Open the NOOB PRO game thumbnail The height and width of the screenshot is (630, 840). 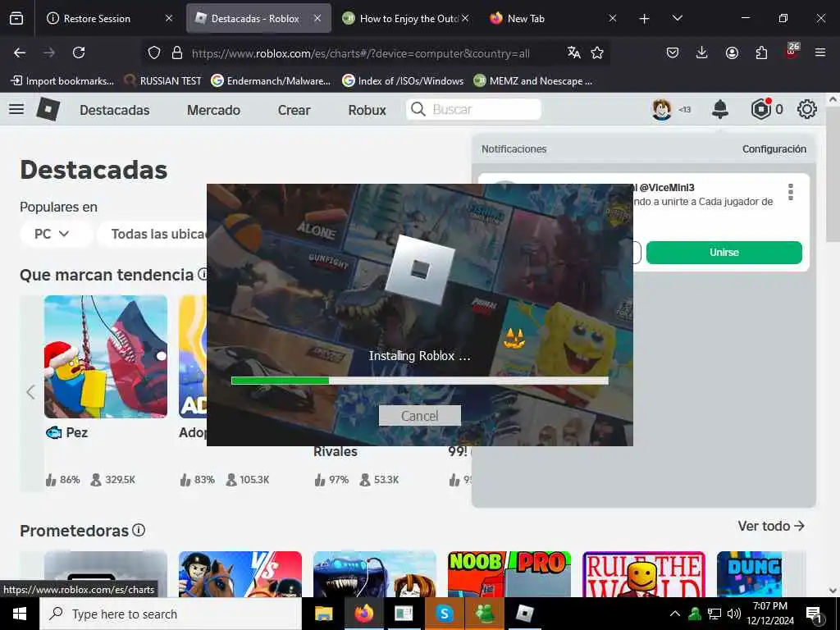(x=509, y=573)
